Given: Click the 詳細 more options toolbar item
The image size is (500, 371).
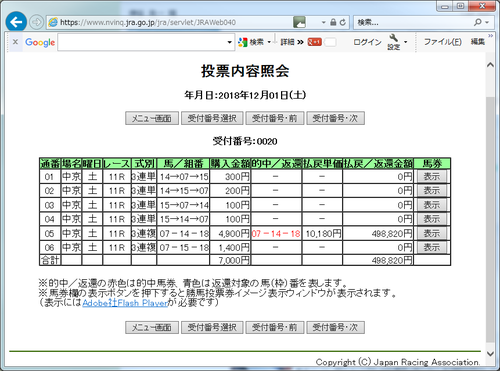Looking at the screenshot, I should pyautogui.click(x=292, y=42).
